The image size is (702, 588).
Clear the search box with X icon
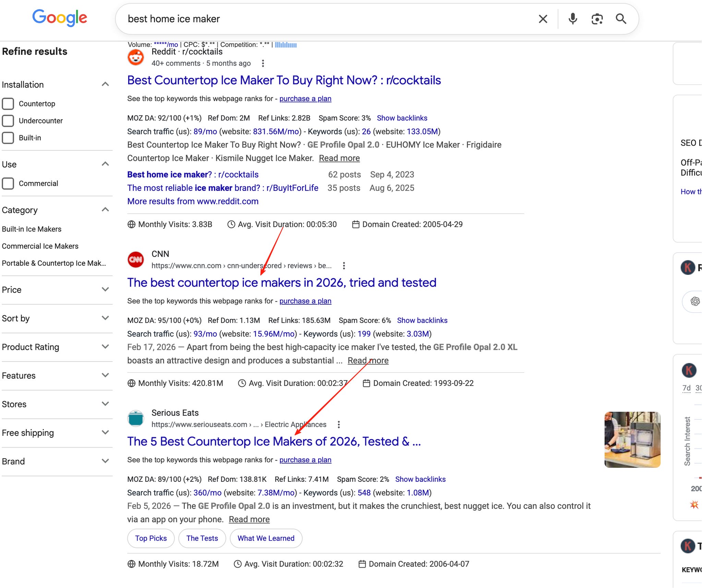(x=543, y=19)
